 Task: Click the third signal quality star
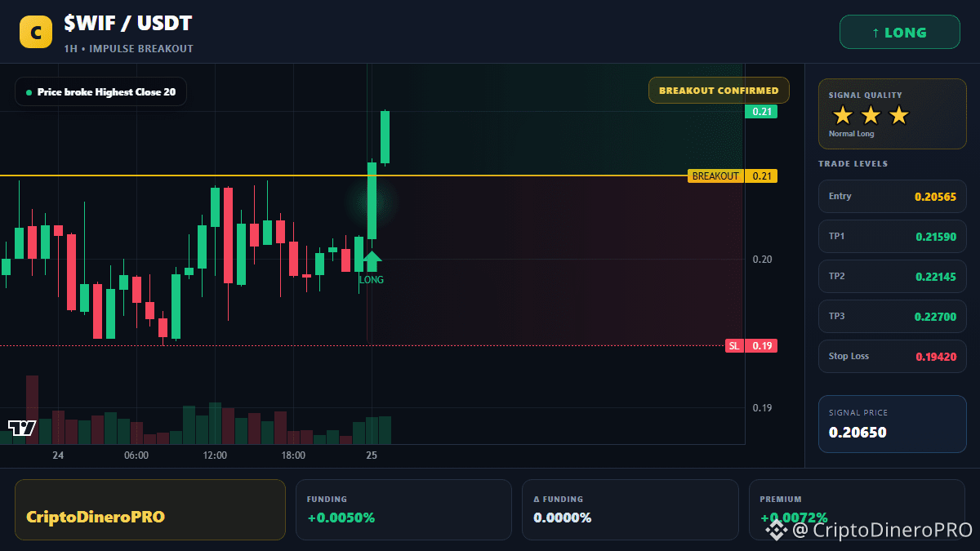click(898, 116)
